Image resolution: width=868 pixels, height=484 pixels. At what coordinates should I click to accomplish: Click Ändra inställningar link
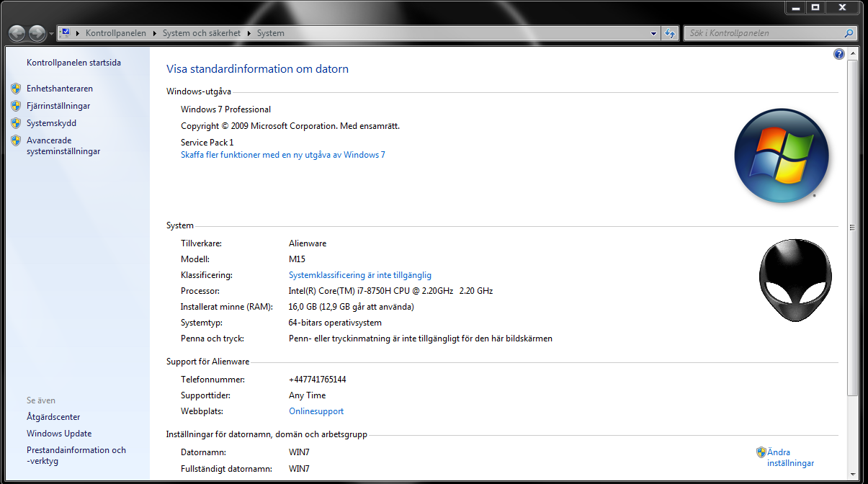click(x=791, y=458)
